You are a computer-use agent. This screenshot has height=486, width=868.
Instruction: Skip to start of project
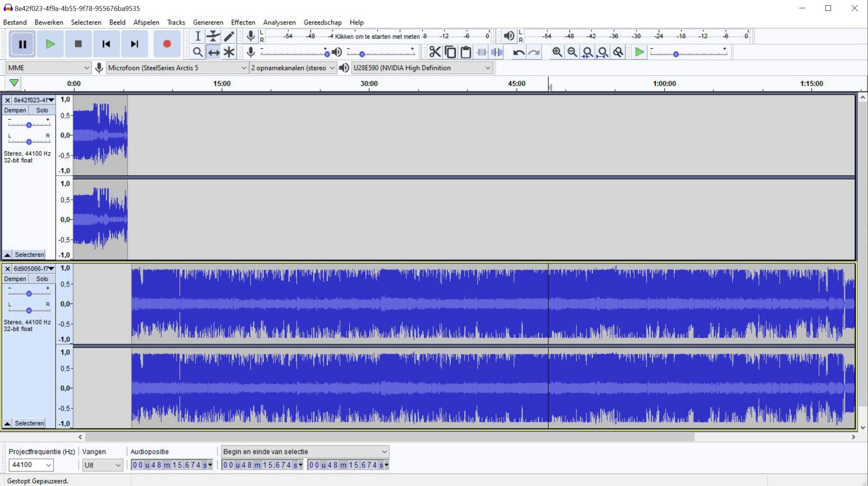(106, 44)
